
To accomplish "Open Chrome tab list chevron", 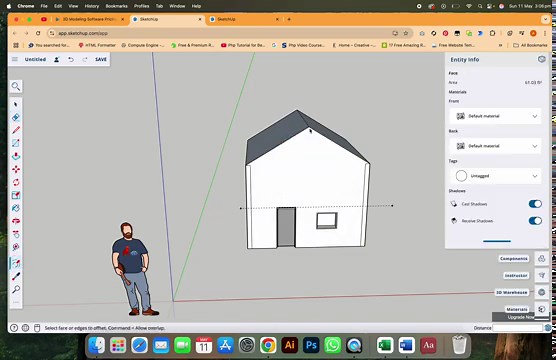I will click(545, 19).
